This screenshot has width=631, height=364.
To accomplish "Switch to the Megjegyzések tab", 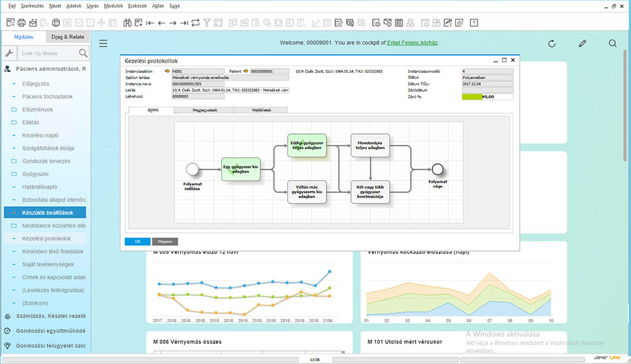I will pyautogui.click(x=204, y=110).
